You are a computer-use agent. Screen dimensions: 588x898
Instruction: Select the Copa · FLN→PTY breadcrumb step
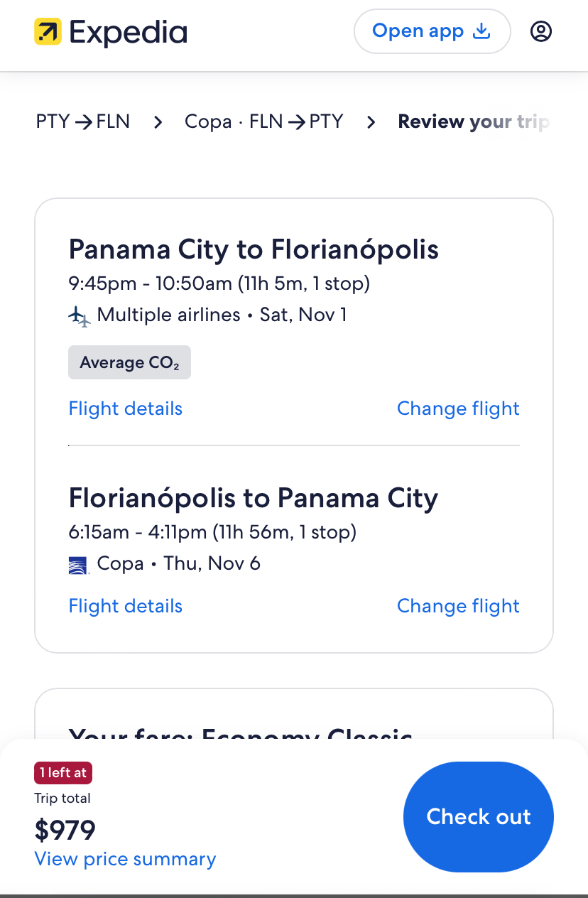tap(264, 121)
